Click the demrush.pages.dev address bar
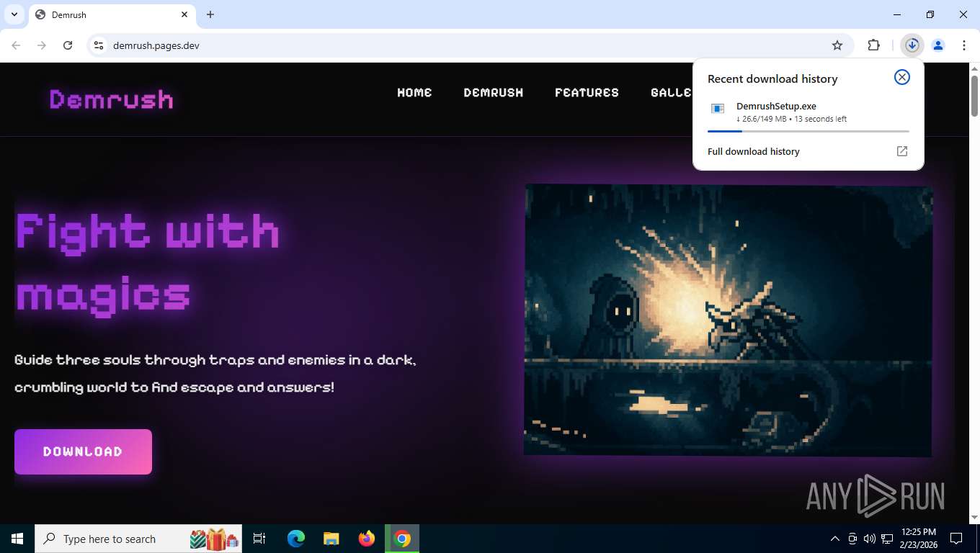The height and width of the screenshot is (553, 980). pos(468,45)
